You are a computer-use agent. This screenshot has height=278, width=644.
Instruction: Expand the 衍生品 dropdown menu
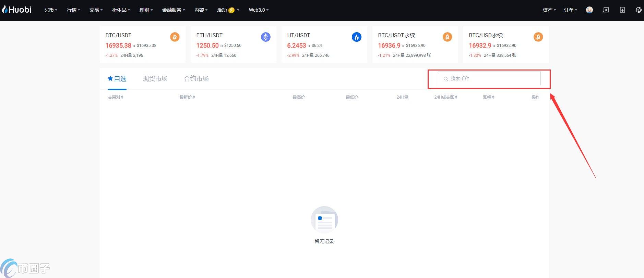click(x=121, y=10)
